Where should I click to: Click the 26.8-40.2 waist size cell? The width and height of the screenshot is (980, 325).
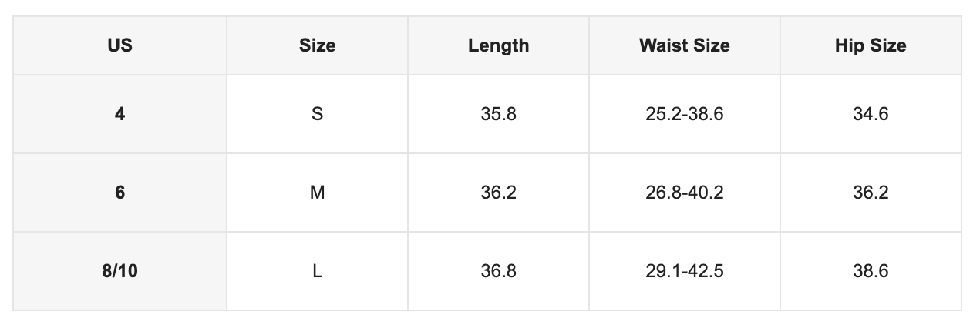tap(684, 193)
